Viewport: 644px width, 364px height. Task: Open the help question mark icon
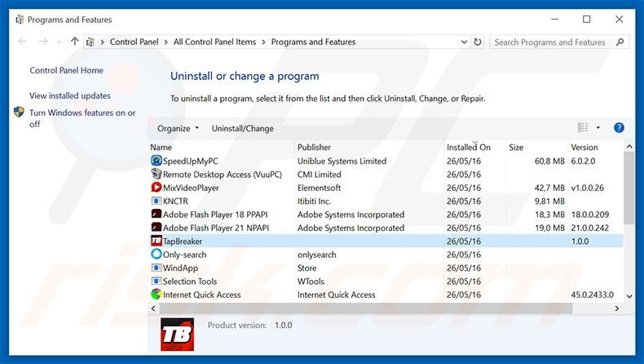[619, 128]
